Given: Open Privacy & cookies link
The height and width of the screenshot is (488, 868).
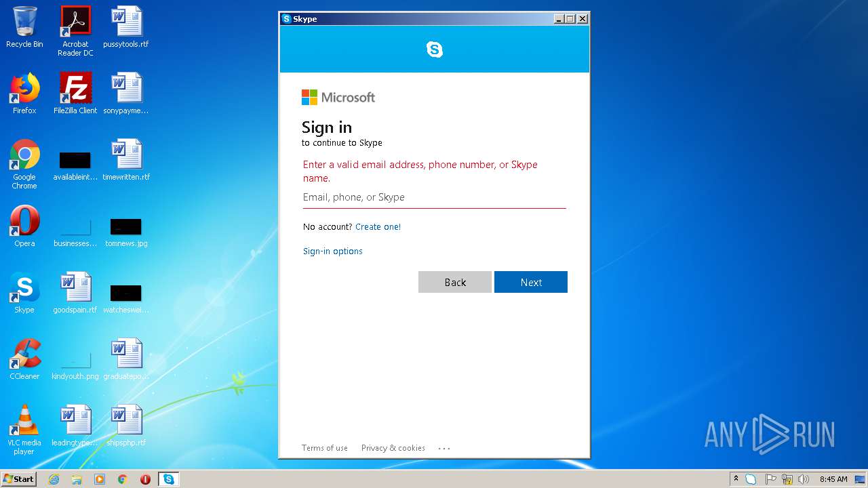Looking at the screenshot, I should (x=393, y=448).
